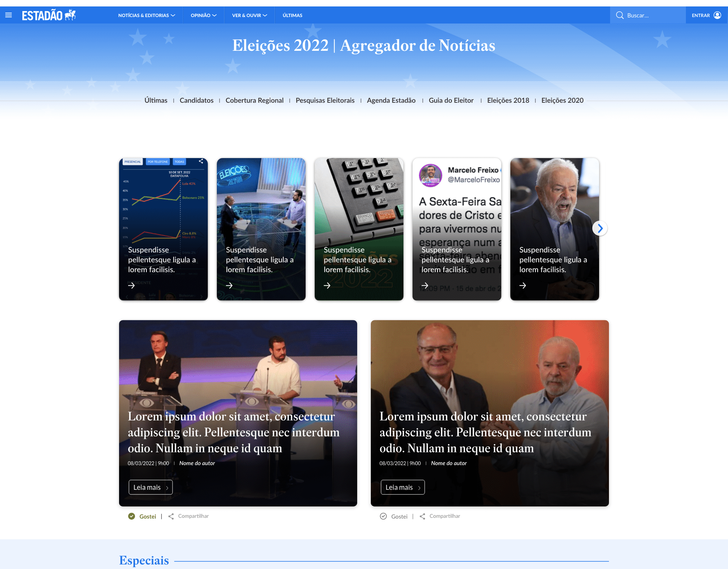Screen dimensions: 728x569
Task: Click Compartilhar under Alckmin-Lula article
Action: [445, 516]
